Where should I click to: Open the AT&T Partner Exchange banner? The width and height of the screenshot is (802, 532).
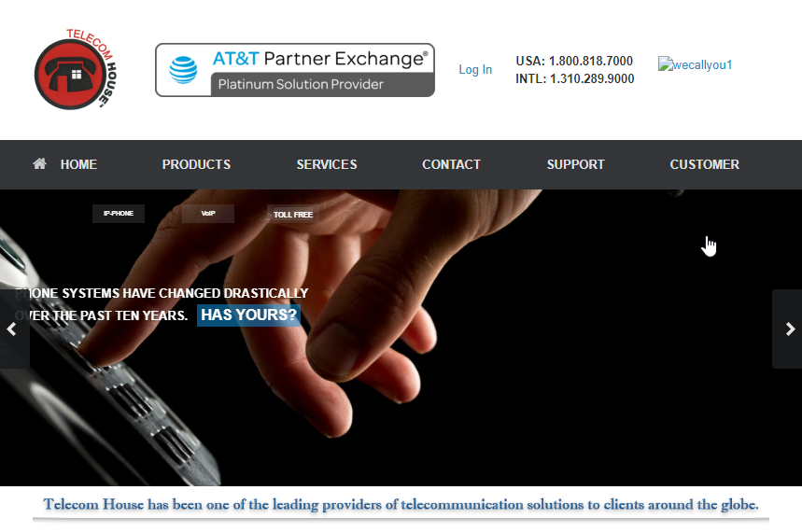pos(295,70)
